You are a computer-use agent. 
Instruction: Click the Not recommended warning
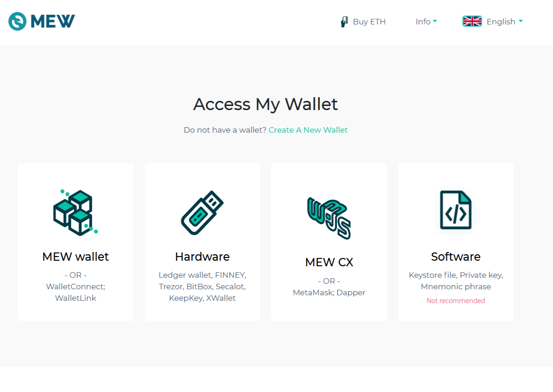point(456,301)
